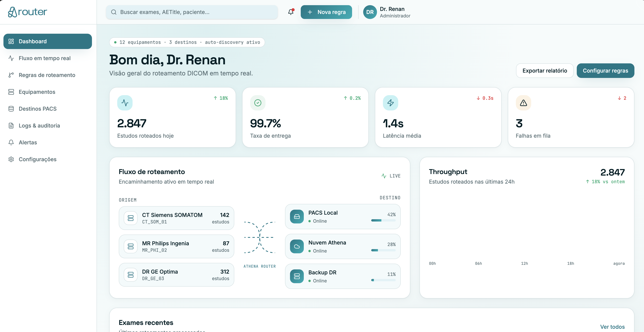Screen dimensions: 644x332
Task: Click the Nuvem Athena cloud icon
Action: tap(297, 246)
